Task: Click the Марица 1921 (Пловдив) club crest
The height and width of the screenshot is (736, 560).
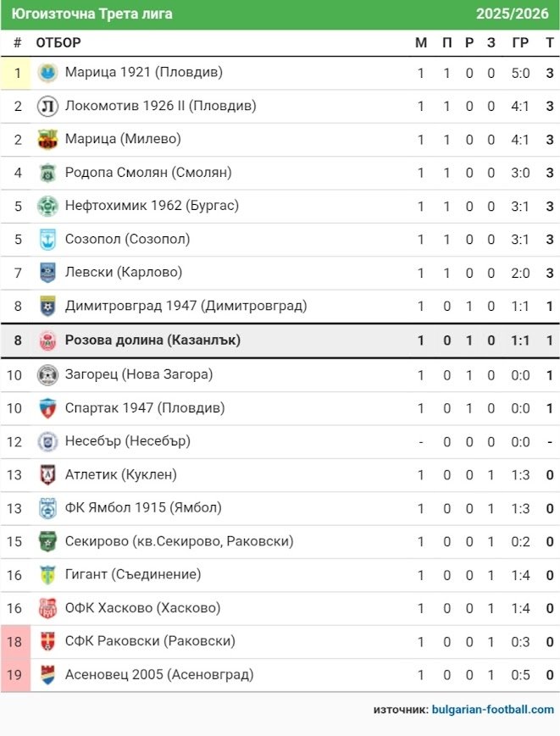Action: pos(47,73)
